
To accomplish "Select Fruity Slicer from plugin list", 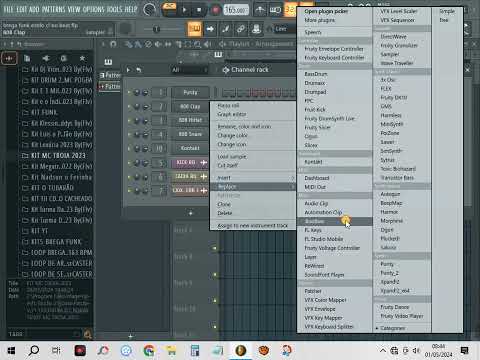I will tap(317, 127).
